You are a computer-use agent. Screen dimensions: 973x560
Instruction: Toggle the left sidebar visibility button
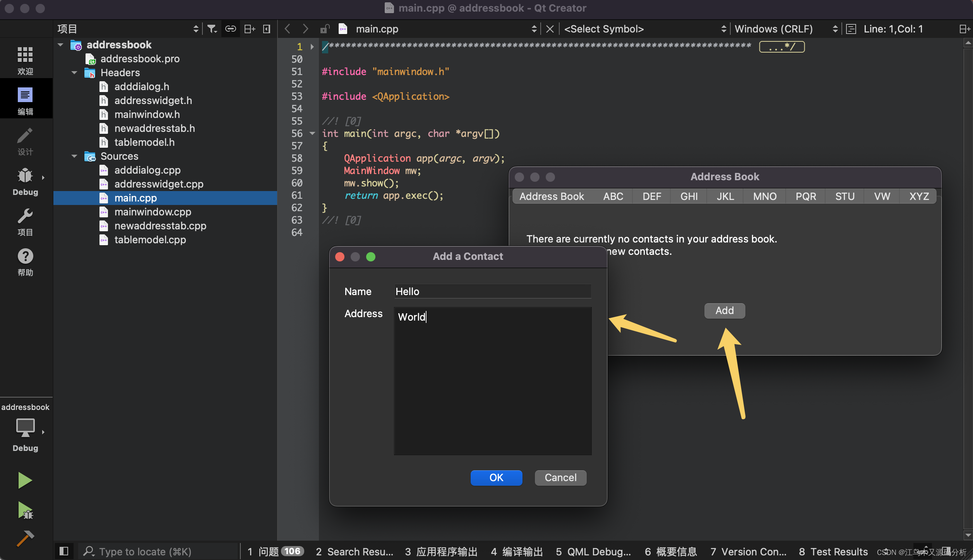click(64, 551)
